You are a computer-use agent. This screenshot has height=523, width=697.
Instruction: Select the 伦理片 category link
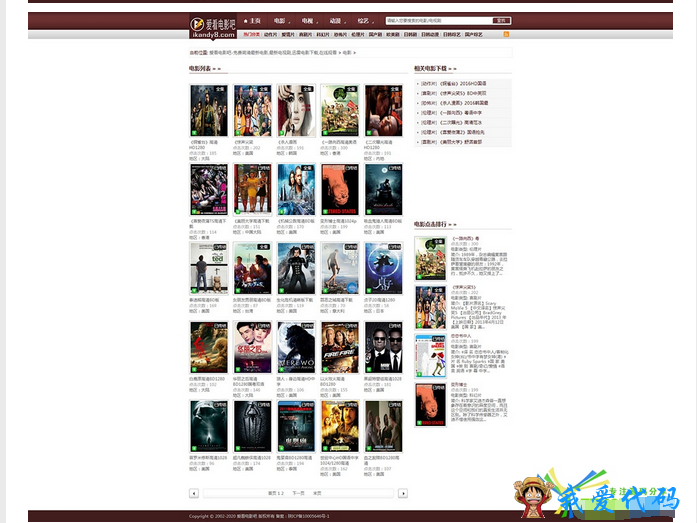pos(357,35)
